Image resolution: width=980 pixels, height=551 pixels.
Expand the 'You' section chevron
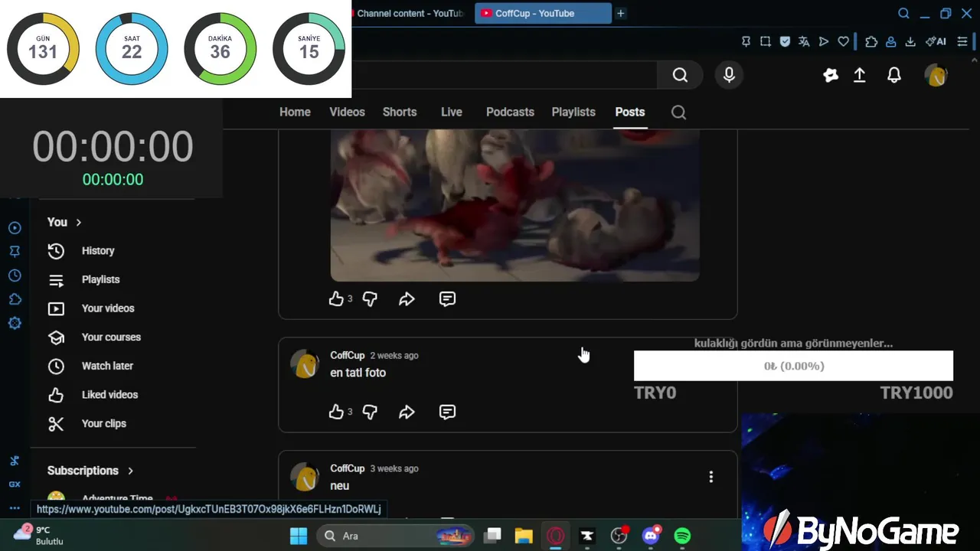click(78, 222)
